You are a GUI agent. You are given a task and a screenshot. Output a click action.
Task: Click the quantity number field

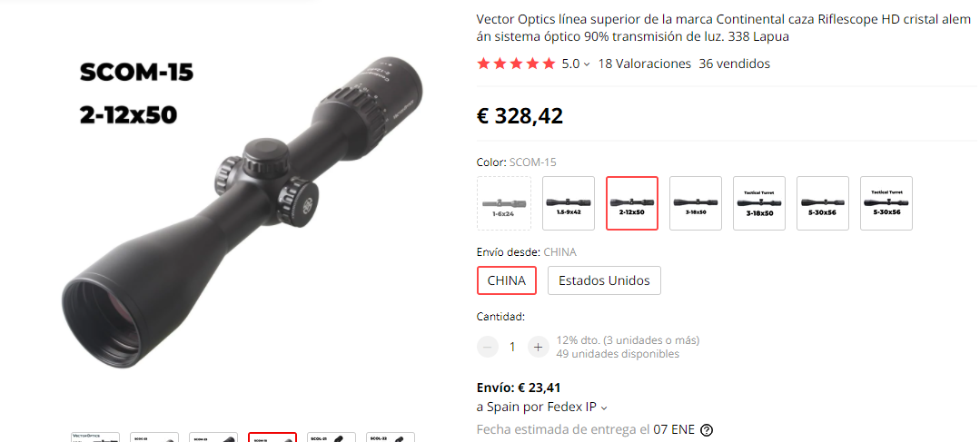[512, 347]
